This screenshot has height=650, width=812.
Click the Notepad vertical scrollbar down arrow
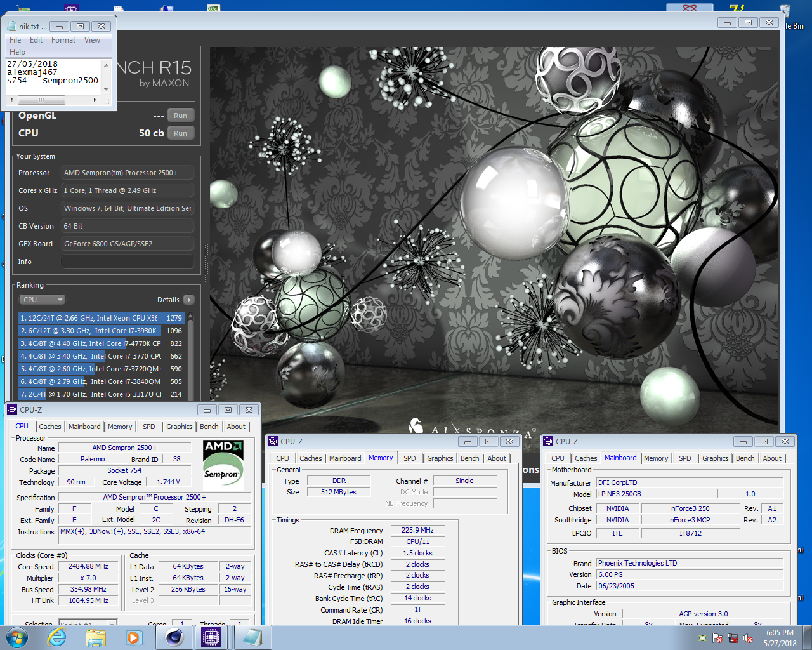(106, 90)
